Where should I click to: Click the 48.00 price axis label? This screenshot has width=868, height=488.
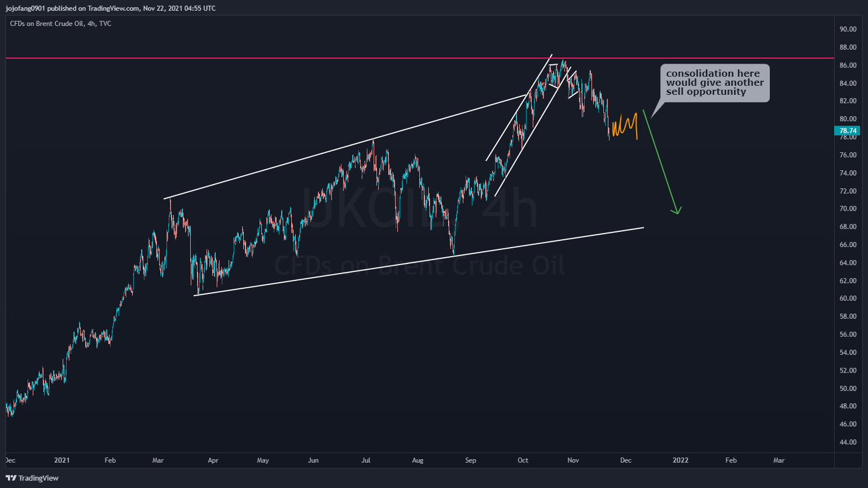(x=848, y=406)
